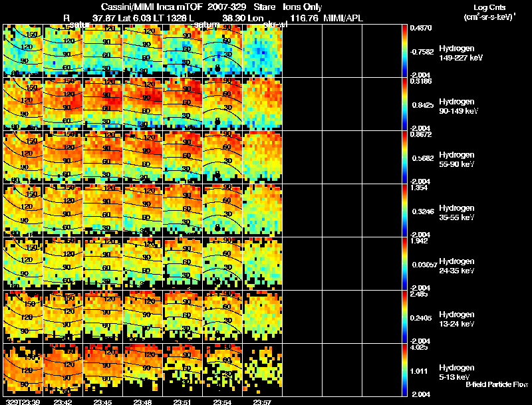Click the B-field Particle Flow label
Image resolution: width=532 pixels, height=405 pixels.
point(497,384)
